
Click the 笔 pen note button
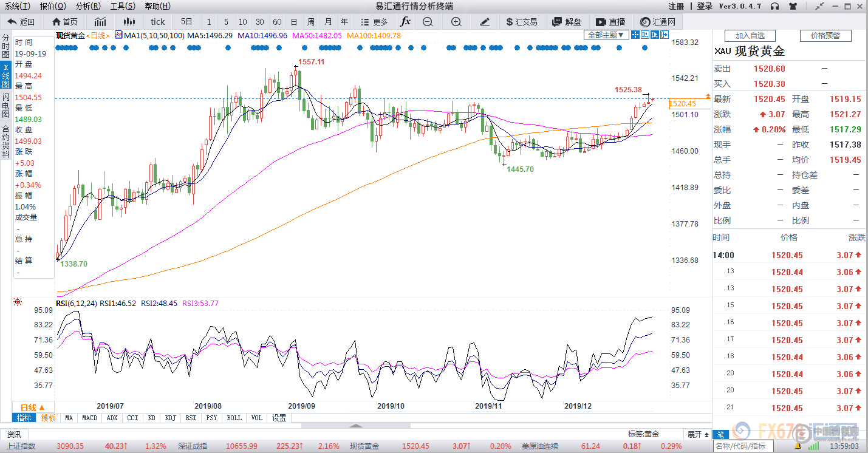720,434
